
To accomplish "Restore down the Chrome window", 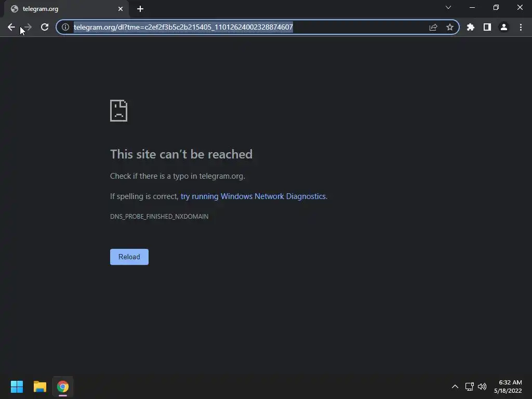I will [496, 7].
